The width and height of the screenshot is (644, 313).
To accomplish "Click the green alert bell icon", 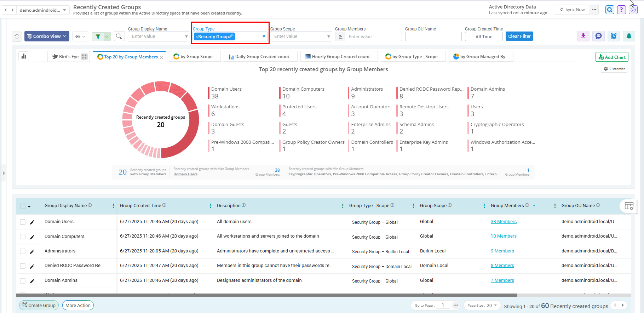I will click(x=629, y=36).
